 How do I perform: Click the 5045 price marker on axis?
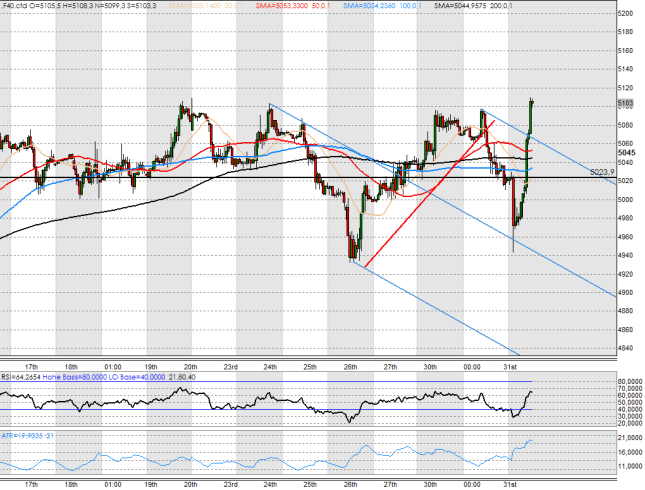coord(624,153)
